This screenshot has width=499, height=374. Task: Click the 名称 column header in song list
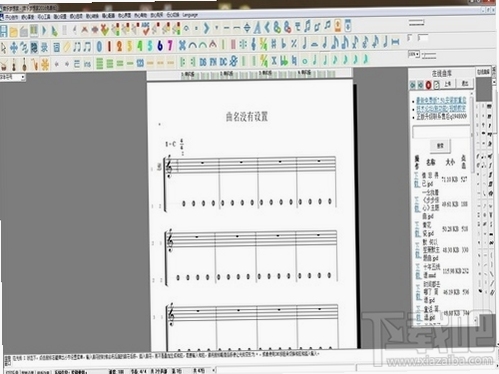click(431, 162)
